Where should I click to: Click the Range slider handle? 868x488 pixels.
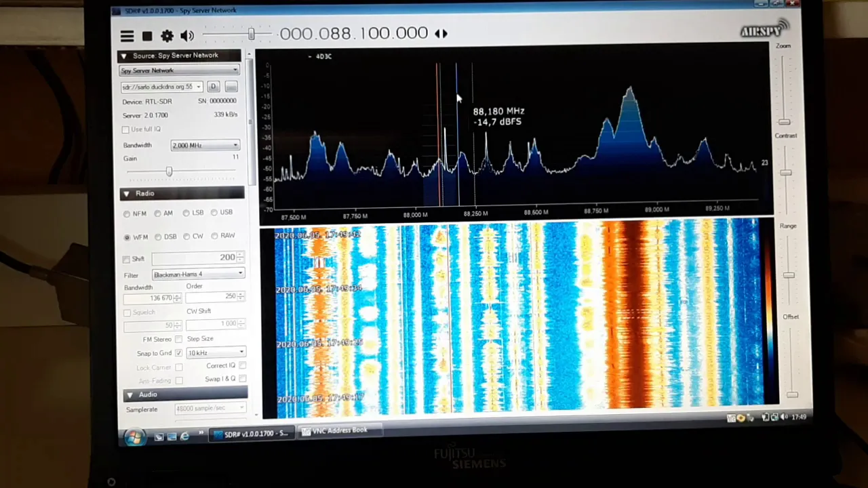[788, 275]
